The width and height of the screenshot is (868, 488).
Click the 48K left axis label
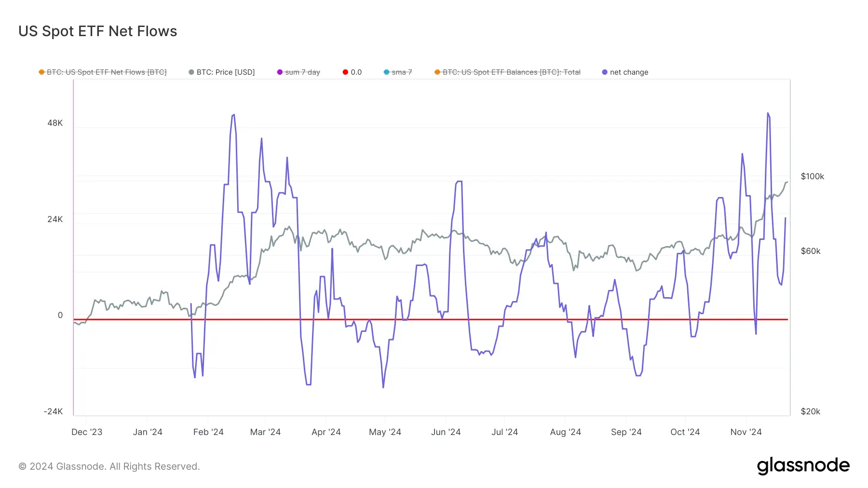(x=55, y=123)
